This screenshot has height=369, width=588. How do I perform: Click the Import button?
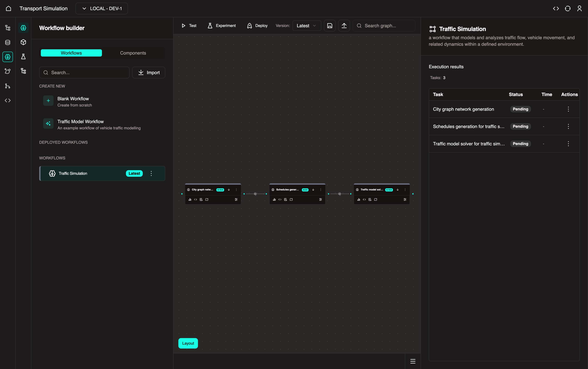149,72
